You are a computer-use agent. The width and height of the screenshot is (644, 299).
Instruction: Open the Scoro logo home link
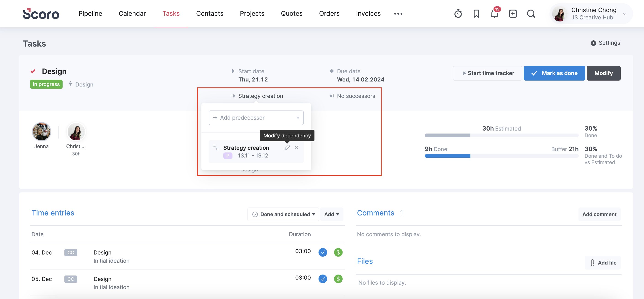click(x=41, y=14)
